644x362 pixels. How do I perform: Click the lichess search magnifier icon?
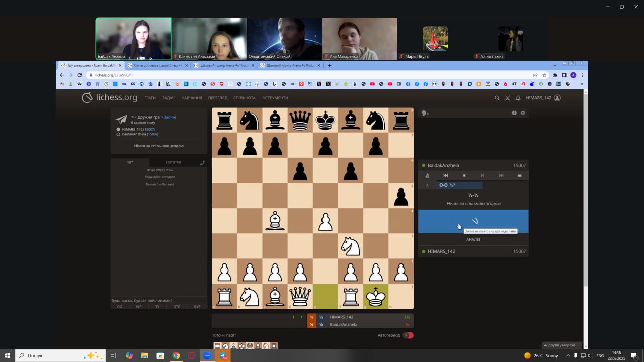pos(497,98)
